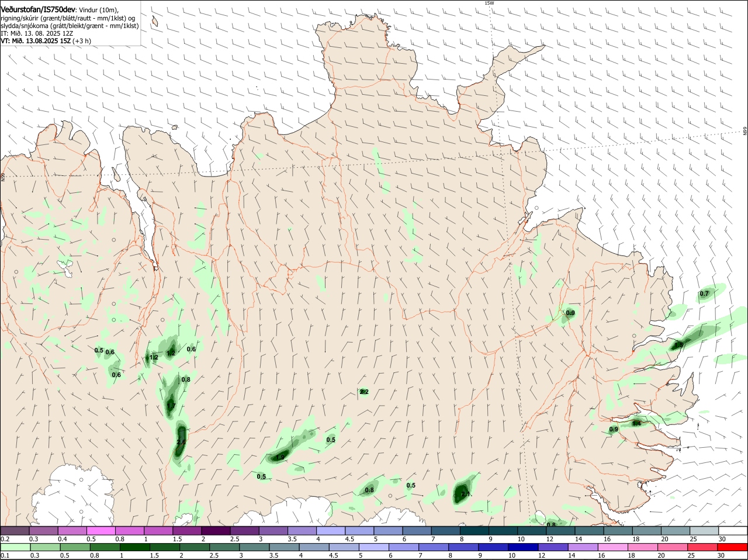Pick the darkest purple legend swatch labeled 2
Screen dimensions: 748x560
coord(216,531)
